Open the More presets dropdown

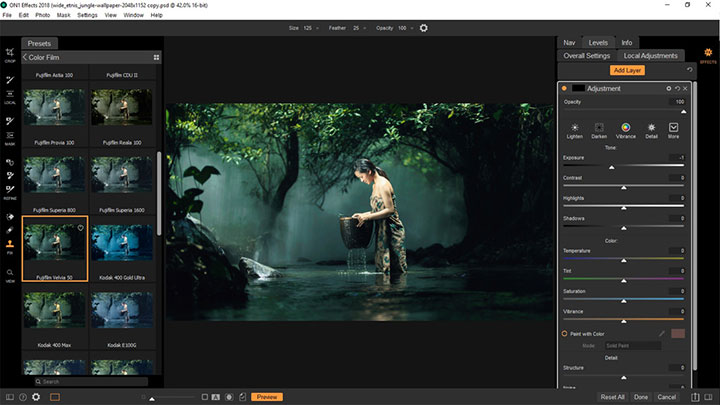point(674,128)
